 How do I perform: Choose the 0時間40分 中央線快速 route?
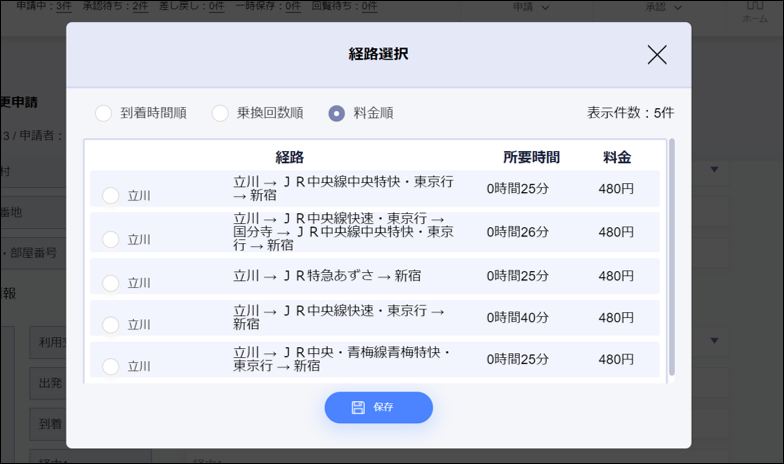pos(110,324)
